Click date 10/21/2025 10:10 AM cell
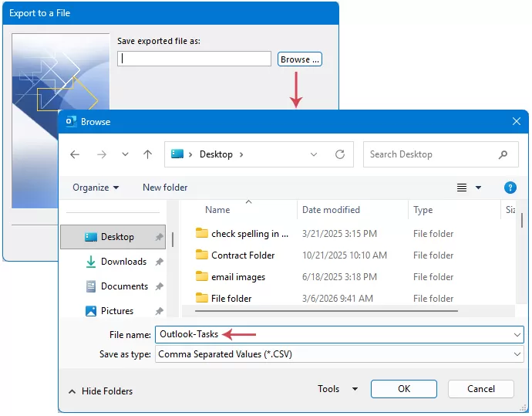This screenshot has width=532, height=416. (345, 255)
